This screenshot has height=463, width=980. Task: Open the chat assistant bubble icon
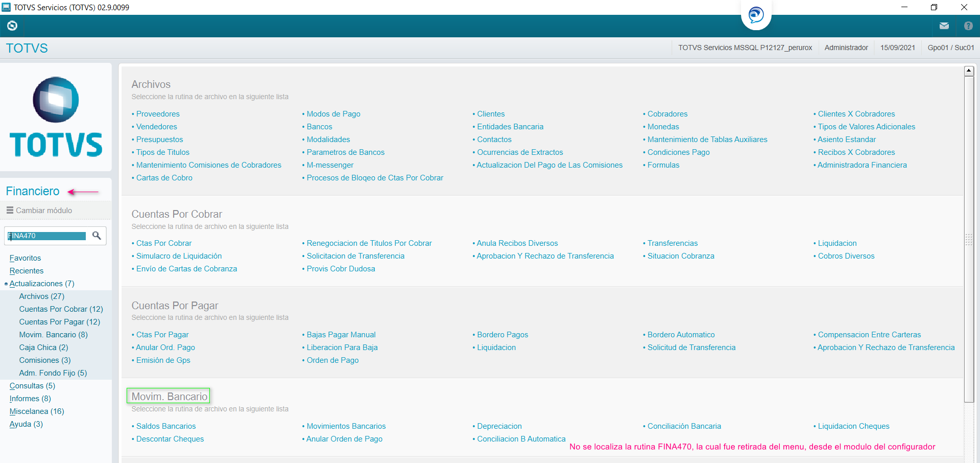click(756, 15)
